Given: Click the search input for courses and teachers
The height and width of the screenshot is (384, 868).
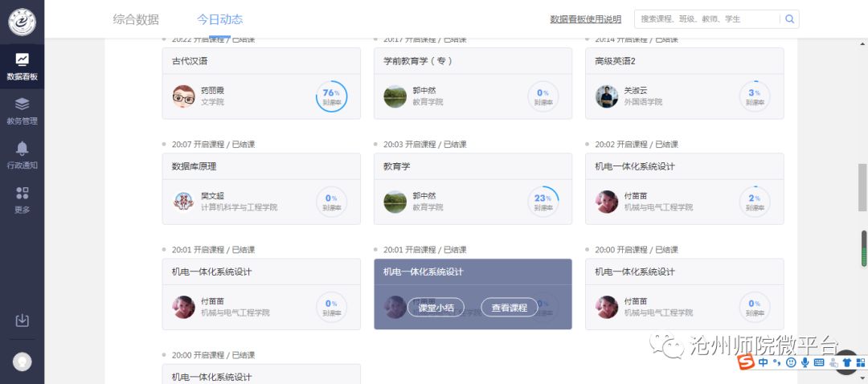Looking at the screenshot, I should [x=707, y=18].
